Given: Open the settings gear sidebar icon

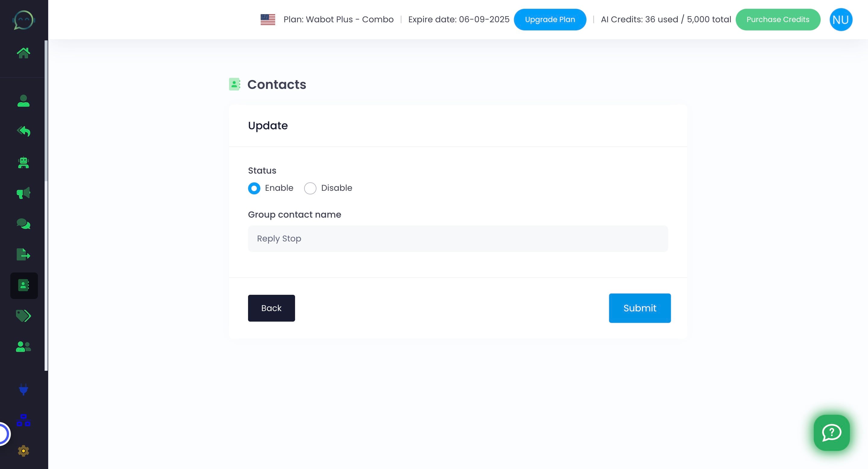Looking at the screenshot, I should [x=23, y=451].
